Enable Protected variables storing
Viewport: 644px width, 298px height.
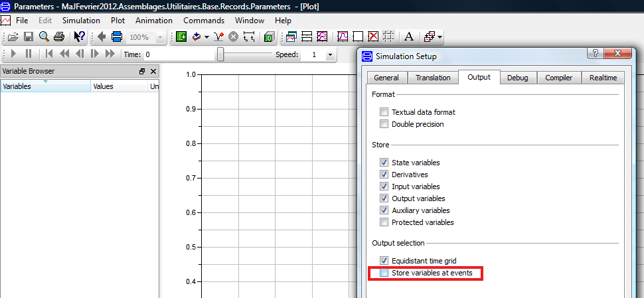pyautogui.click(x=384, y=222)
